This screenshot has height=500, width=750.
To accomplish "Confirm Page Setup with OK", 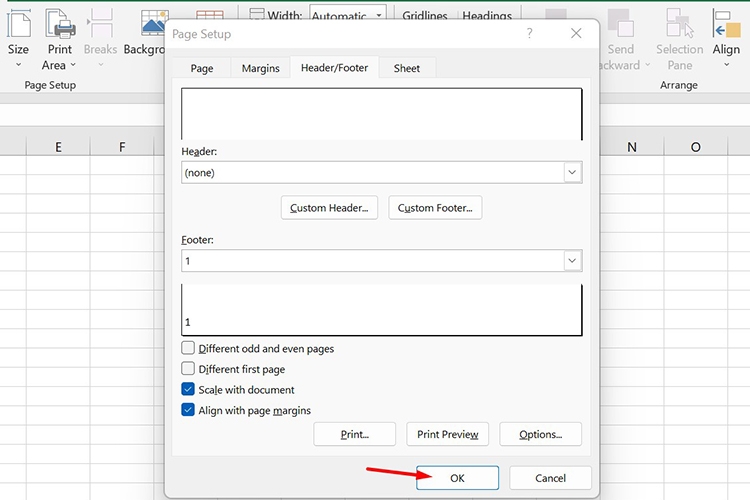I will tap(457, 478).
